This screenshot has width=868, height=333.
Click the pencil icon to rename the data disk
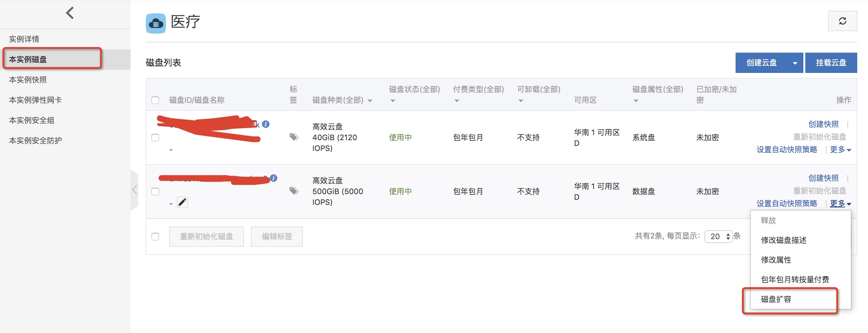(x=182, y=202)
